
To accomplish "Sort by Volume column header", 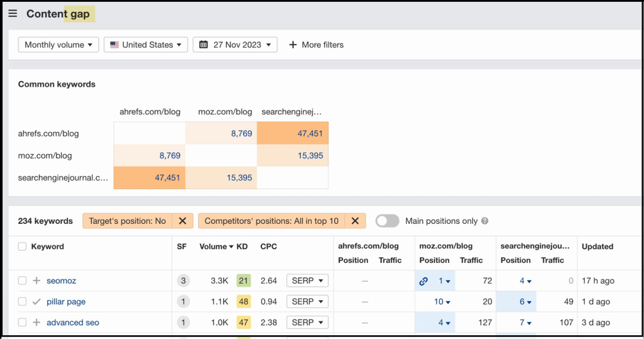I will point(216,247).
